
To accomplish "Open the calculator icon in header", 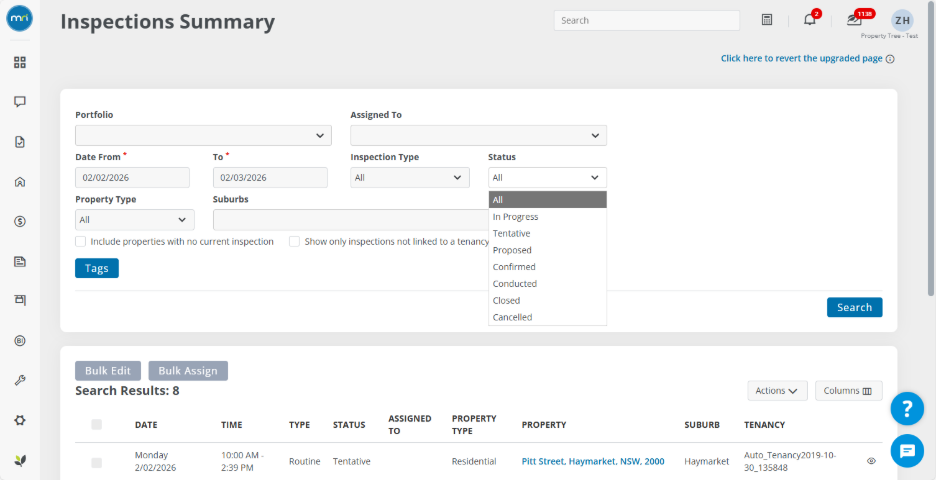I will (x=767, y=20).
